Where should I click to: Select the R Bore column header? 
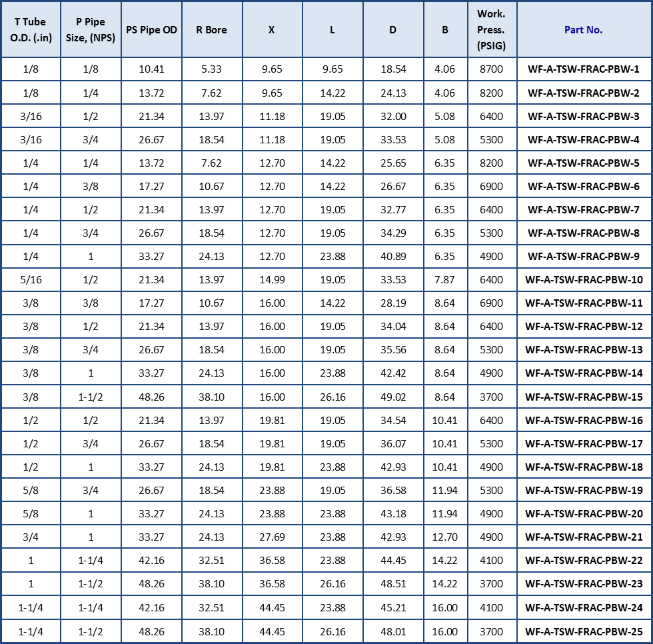point(212,30)
